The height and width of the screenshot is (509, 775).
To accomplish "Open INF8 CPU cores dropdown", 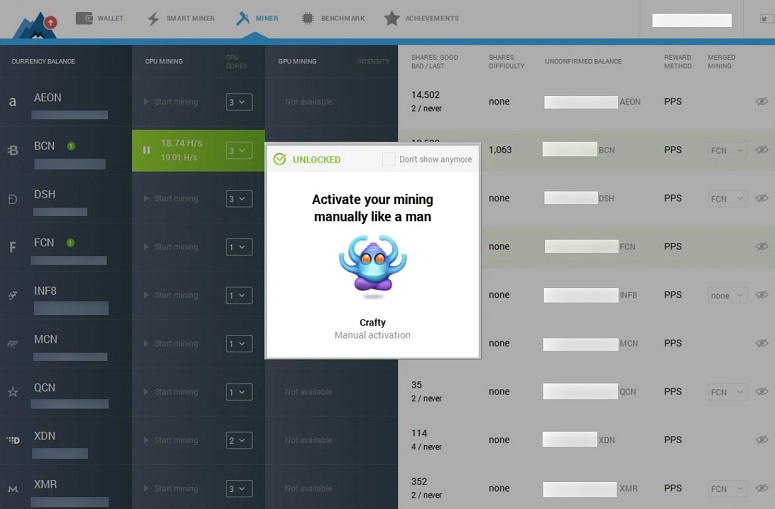I will pos(239,296).
